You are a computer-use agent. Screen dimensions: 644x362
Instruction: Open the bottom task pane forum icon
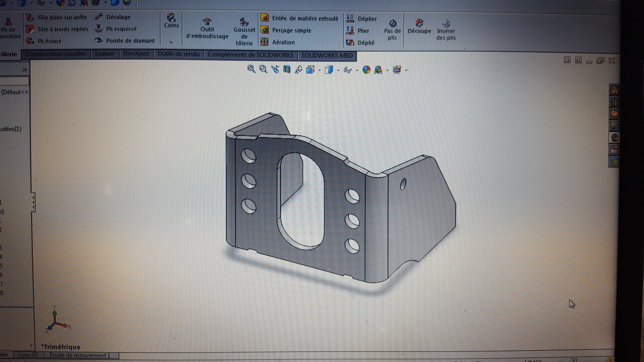tap(614, 161)
